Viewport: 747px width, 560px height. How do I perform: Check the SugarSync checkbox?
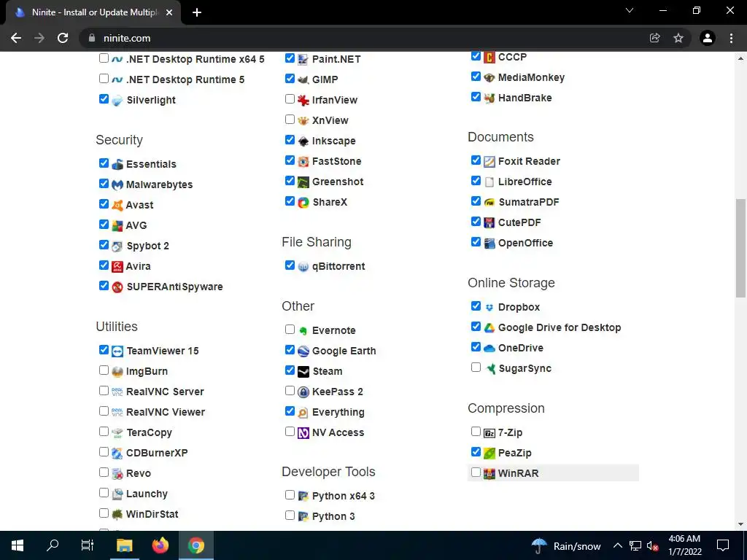476,367
